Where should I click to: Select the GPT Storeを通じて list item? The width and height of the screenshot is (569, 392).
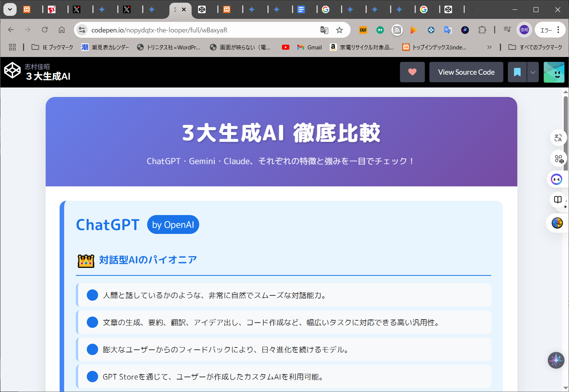(284, 377)
